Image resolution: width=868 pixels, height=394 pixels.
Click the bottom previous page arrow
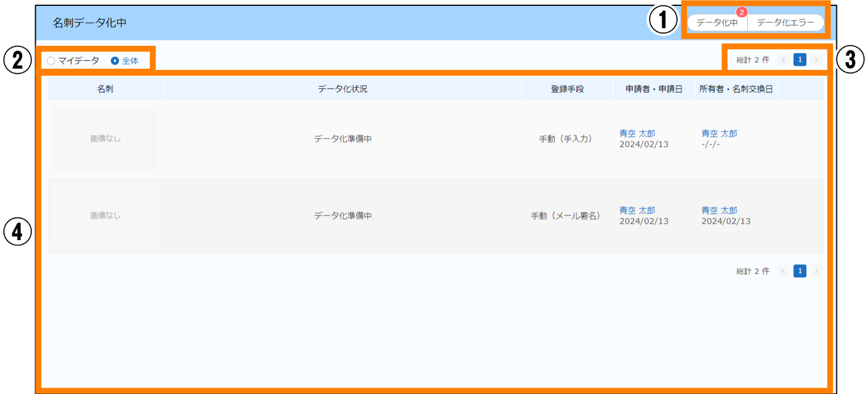pos(783,271)
